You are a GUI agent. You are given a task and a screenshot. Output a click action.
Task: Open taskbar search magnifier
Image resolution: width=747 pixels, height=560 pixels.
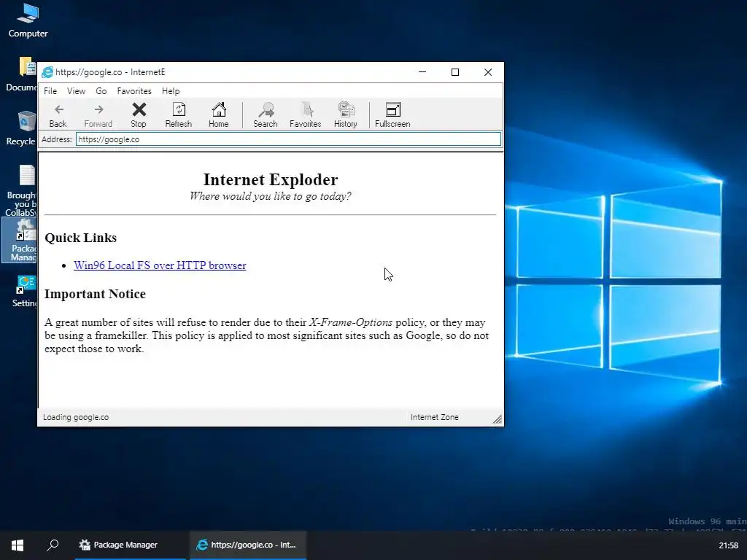pos(53,545)
